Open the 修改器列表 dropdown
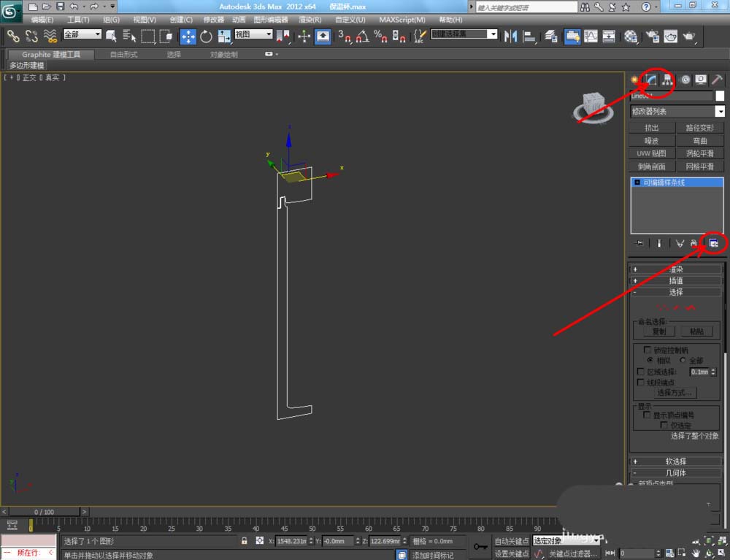The width and height of the screenshot is (730, 560). coord(720,111)
